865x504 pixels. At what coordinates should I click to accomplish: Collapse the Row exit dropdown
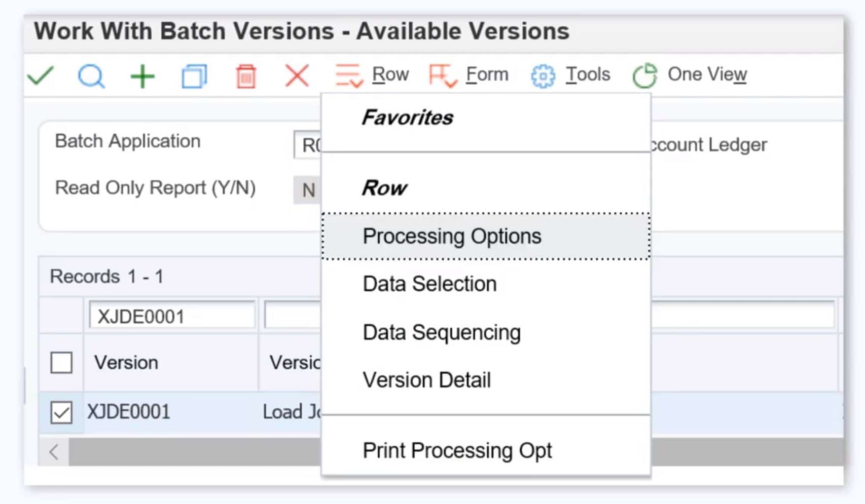[372, 75]
